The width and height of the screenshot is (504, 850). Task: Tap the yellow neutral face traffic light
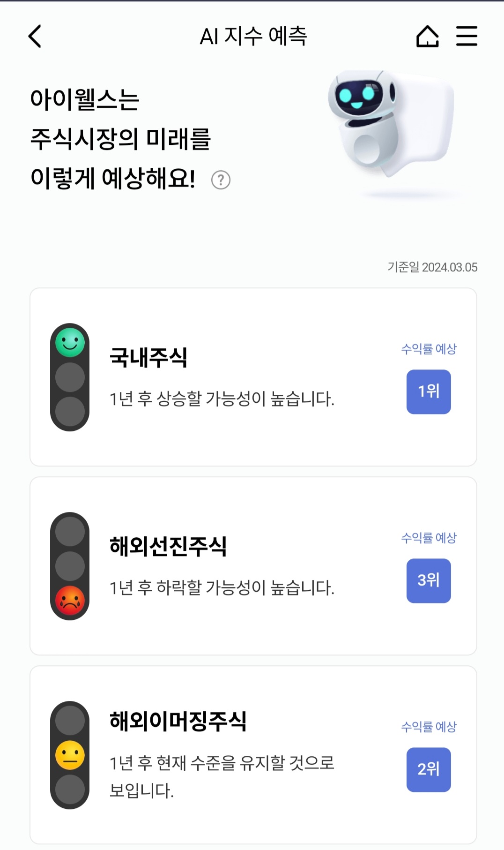pos(70,755)
